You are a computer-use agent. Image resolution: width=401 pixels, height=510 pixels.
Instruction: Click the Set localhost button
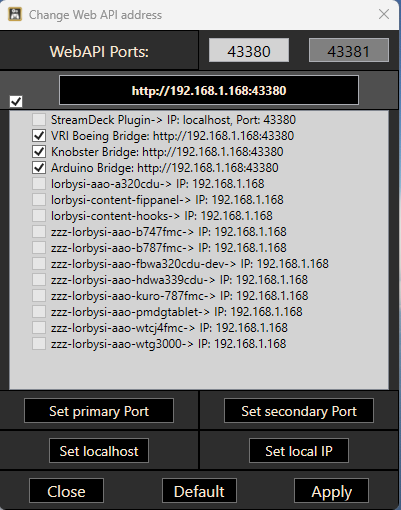(99, 451)
